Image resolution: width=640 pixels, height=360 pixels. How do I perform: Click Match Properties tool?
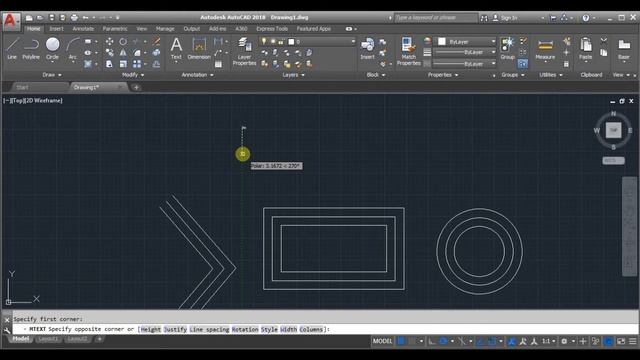(x=409, y=51)
